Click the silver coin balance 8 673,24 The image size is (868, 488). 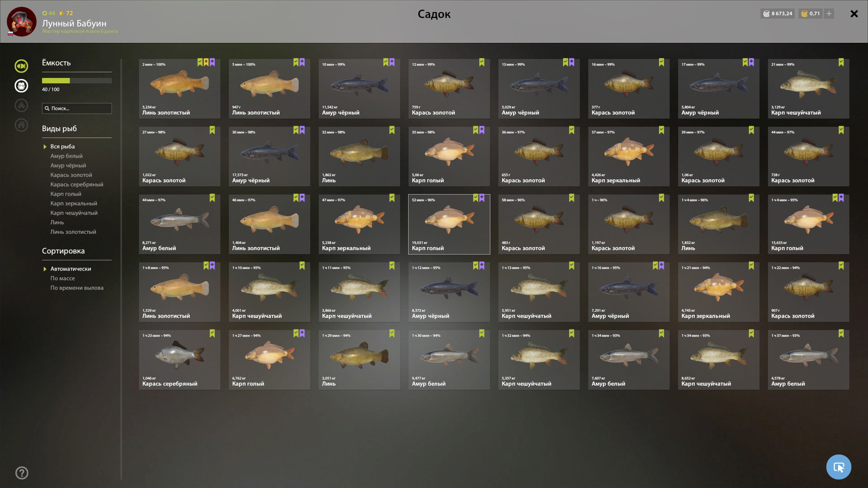[777, 14]
